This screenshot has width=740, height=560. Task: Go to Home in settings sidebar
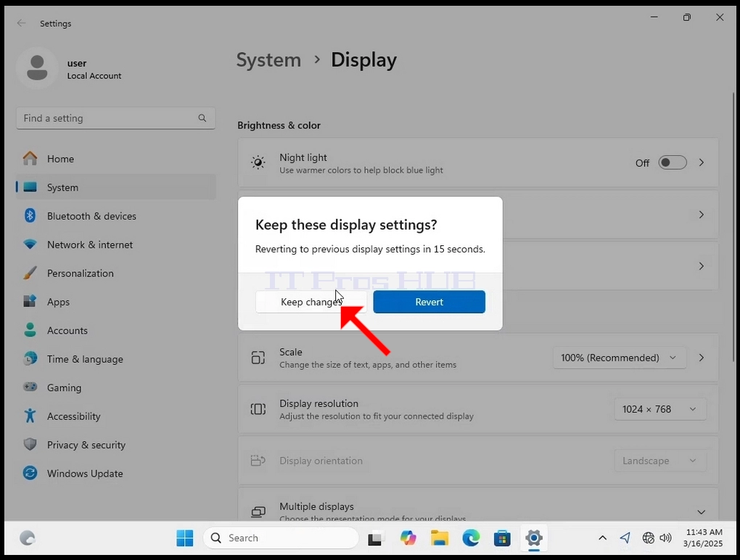tap(115, 159)
